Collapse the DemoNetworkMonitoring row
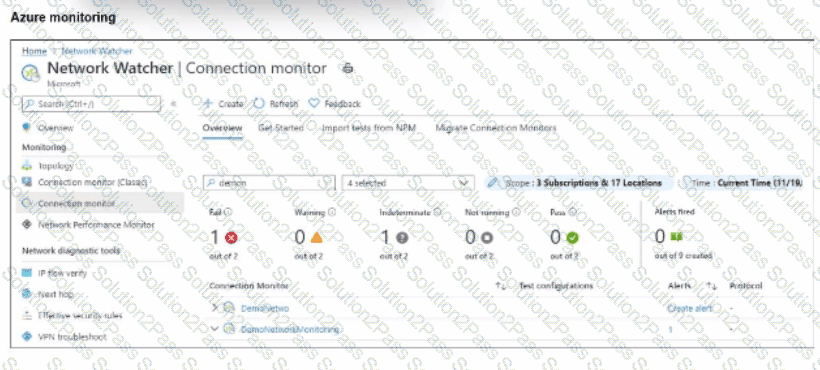The width and height of the screenshot is (820, 370). 214,329
